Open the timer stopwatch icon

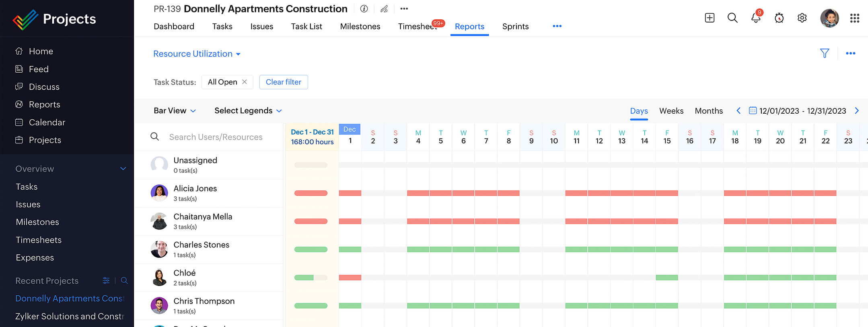779,18
